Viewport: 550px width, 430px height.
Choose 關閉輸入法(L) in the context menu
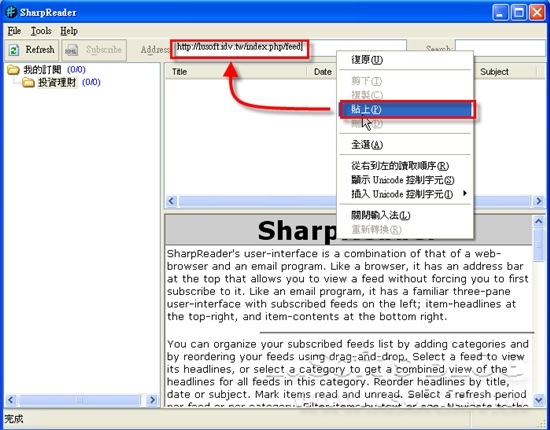click(x=405, y=215)
